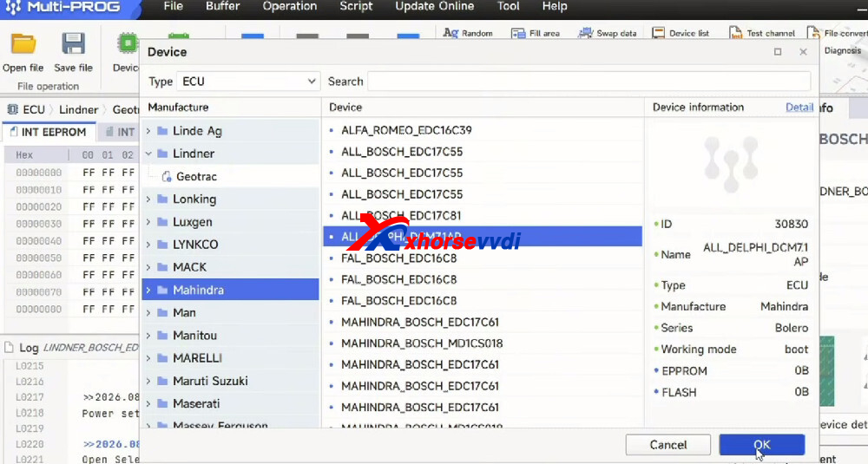Click the ID value 30830
Screen dimensions: 868x464
pyautogui.click(x=791, y=224)
